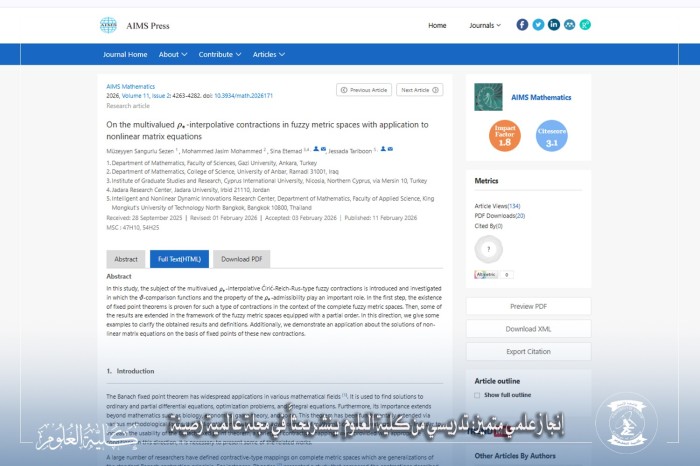Open the AIMS Mathematics journal cover thumbnail
This screenshot has height=466, width=700.
tap(489, 96)
